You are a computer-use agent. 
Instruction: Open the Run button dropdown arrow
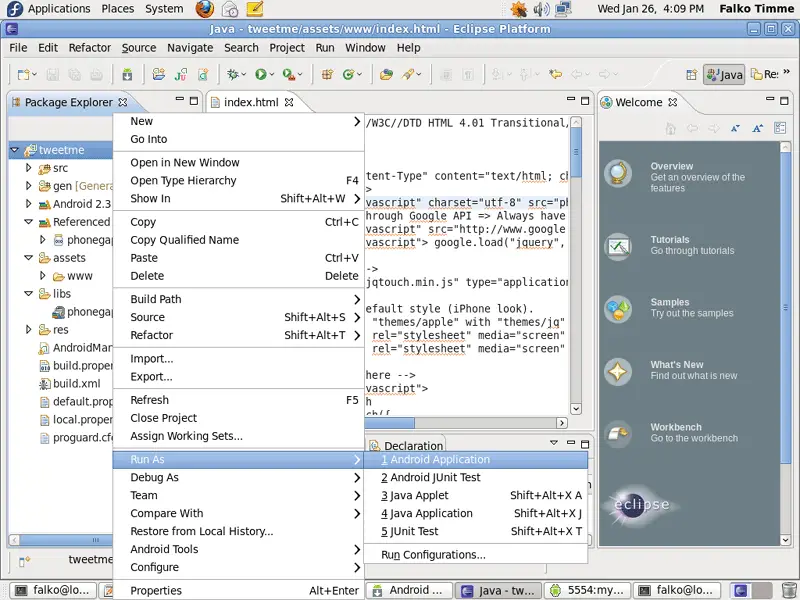point(271,74)
